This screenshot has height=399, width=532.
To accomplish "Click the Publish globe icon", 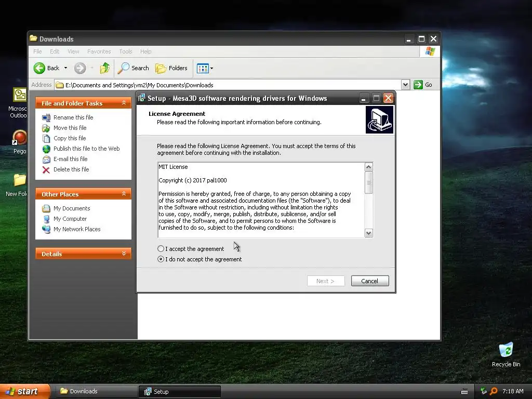I will (46, 149).
